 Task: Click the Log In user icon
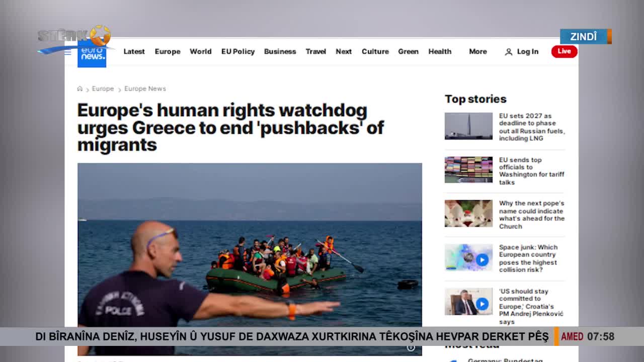(509, 52)
